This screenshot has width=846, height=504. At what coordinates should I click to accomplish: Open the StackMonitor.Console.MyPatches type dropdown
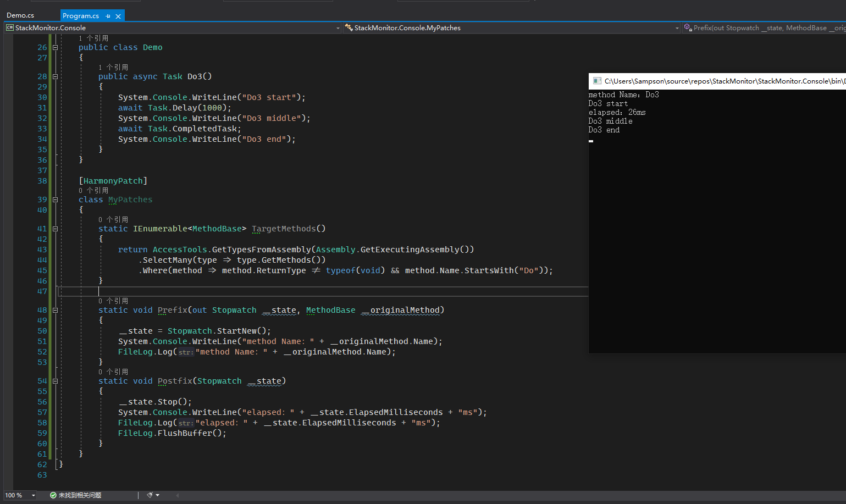pos(676,27)
